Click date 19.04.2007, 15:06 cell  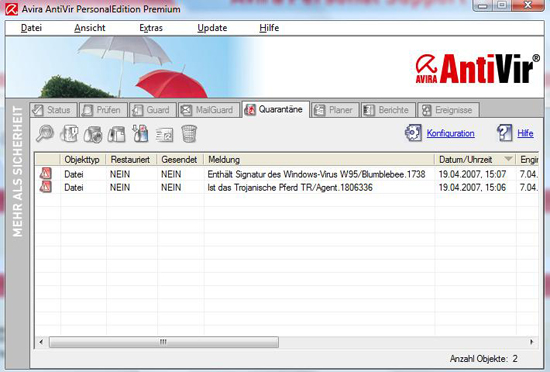(472, 187)
